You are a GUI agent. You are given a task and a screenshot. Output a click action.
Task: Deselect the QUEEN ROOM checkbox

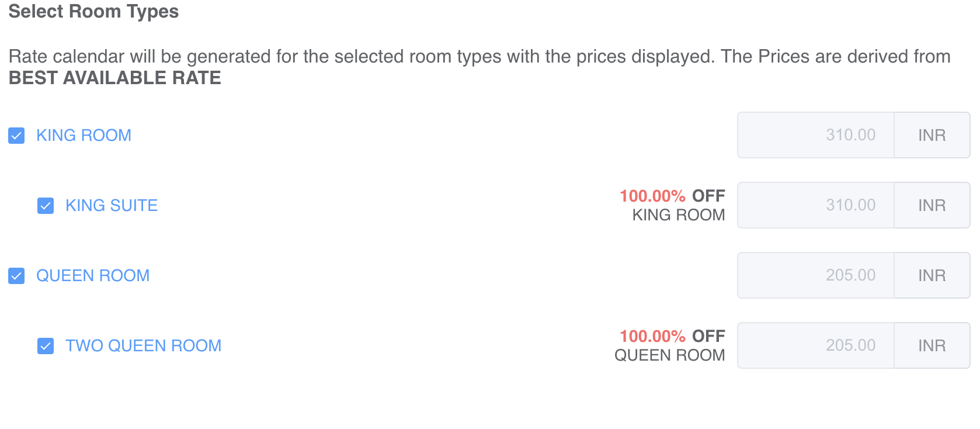click(x=16, y=276)
